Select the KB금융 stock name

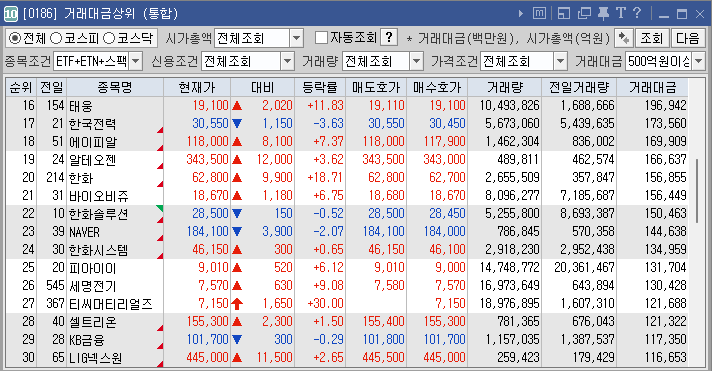(87, 340)
